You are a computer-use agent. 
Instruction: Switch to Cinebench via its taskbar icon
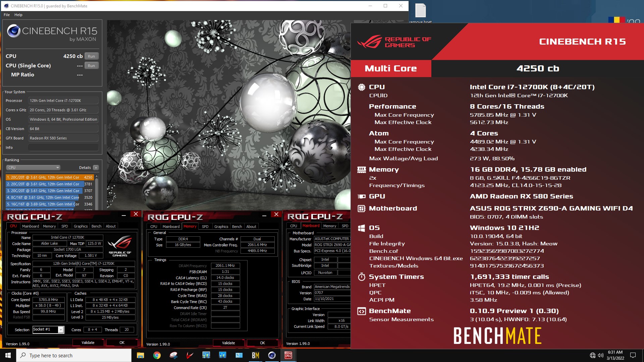click(272, 355)
